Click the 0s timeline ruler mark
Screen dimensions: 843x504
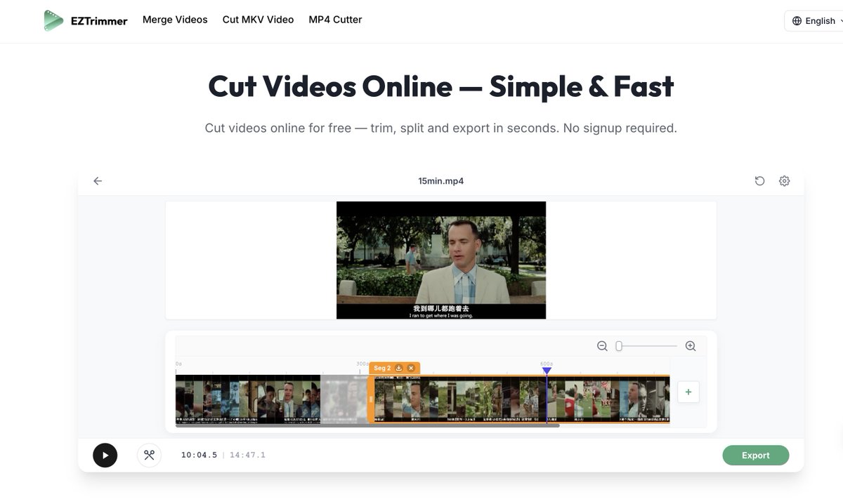[x=178, y=364]
